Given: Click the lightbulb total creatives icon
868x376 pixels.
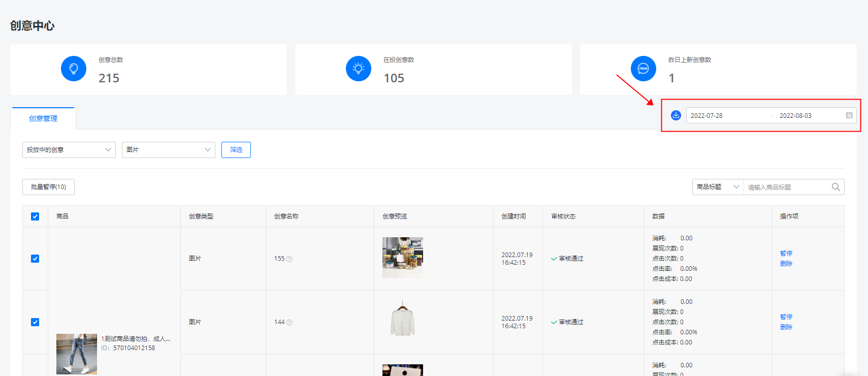Looking at the screenshot, I should (x=74, y=69).
